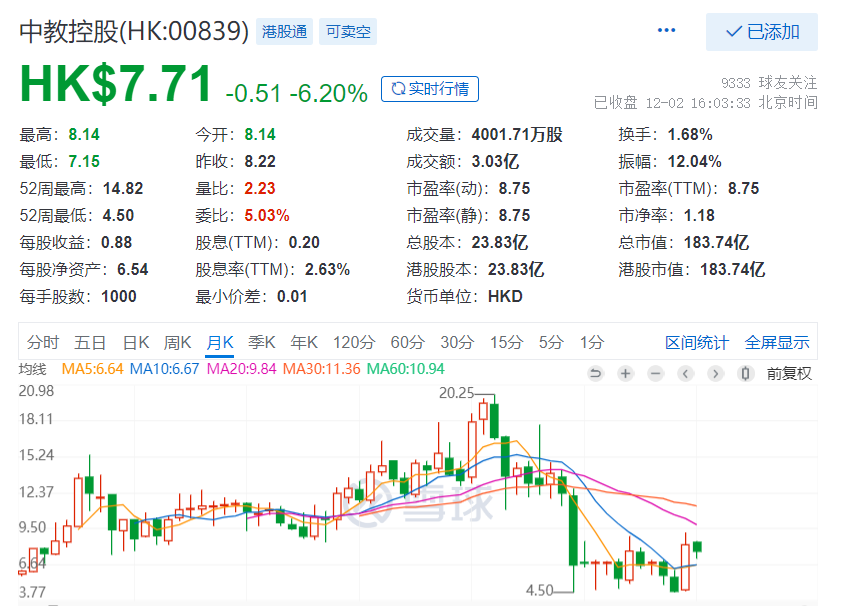Click the 换手 value 1.68%

pos(690,134)
